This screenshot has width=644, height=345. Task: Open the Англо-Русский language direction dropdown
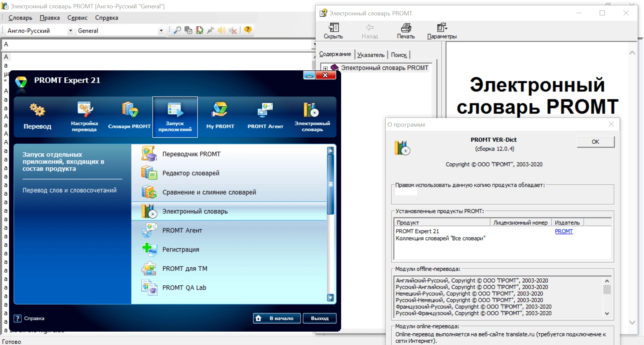70,31
